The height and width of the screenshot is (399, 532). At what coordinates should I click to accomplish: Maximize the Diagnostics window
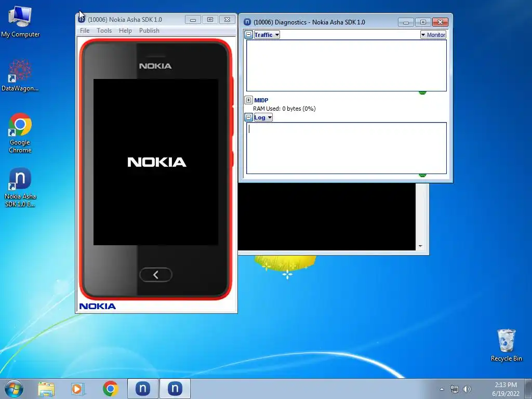click(x=423, y=22)
